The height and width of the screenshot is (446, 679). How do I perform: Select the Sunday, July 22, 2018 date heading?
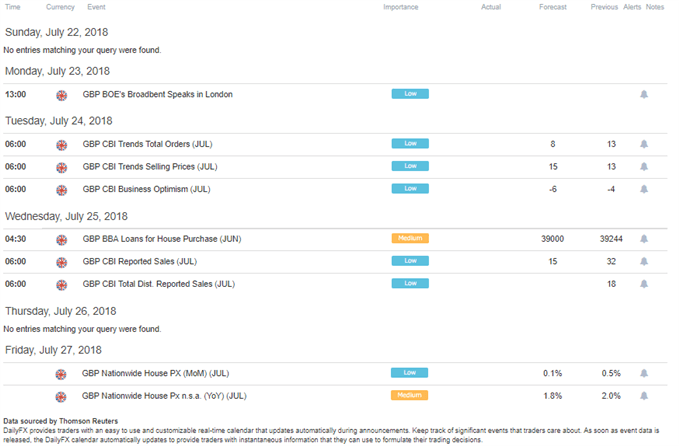coord(56,32)
